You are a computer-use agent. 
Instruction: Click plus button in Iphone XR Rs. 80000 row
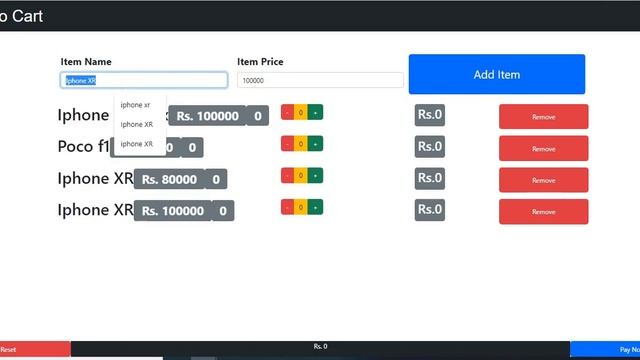[x=315, y=176]
